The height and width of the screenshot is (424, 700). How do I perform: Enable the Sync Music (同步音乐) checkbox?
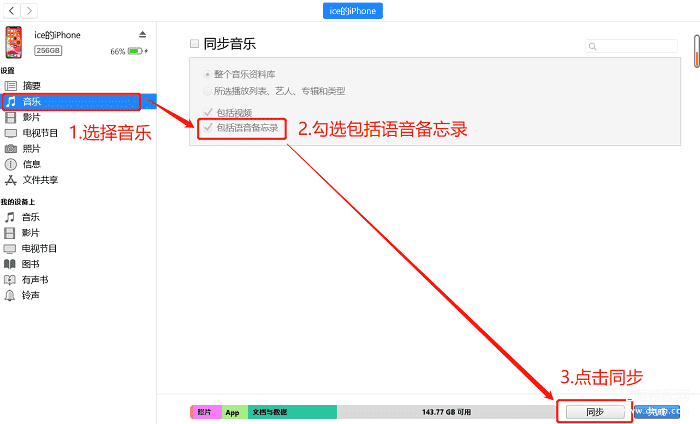[x=195, y=45]
